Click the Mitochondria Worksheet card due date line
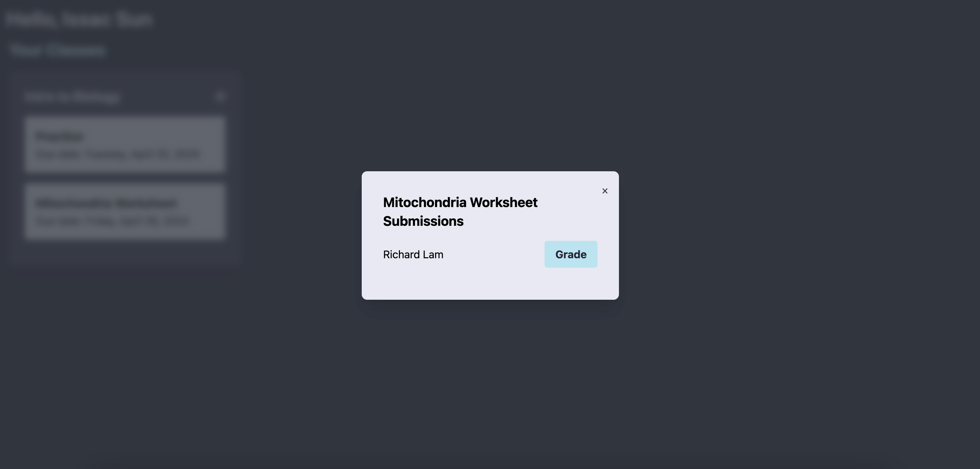The image size is (980, 469). point(113,221)
